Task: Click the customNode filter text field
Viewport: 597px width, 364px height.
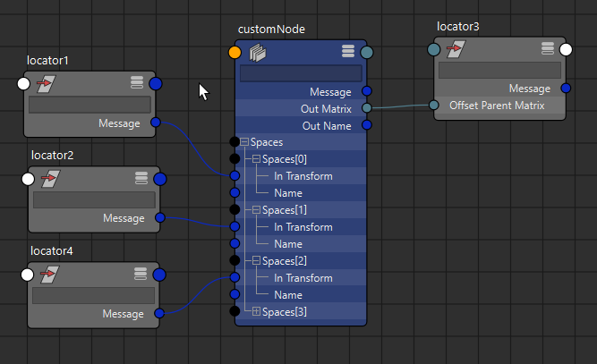Action: (300, 73)
